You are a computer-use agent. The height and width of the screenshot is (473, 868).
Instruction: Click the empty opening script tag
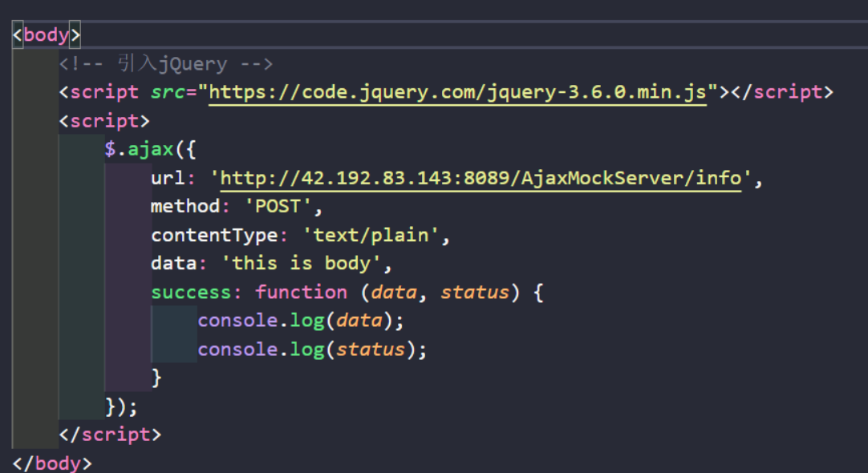pyautogui.click(x=104, y=121)
